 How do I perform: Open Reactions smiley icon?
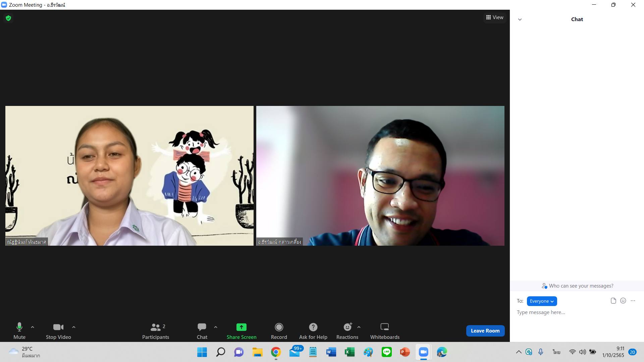click(347, 327)
